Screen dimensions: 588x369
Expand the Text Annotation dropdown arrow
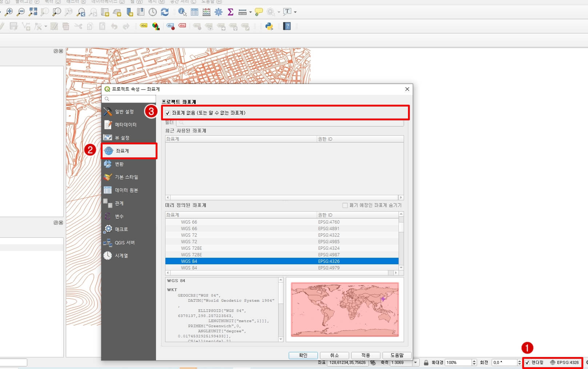(295, 12)
